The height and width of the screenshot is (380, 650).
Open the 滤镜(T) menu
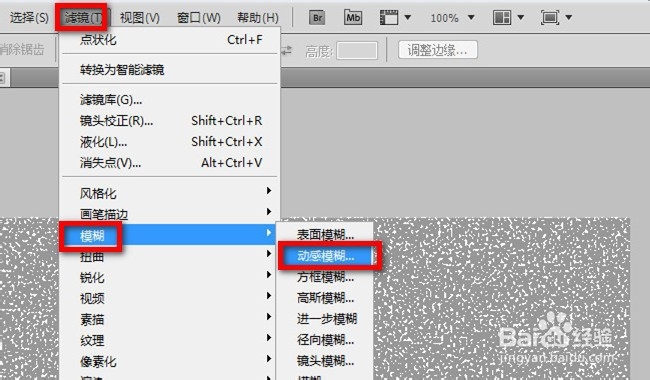pos(82,18)
